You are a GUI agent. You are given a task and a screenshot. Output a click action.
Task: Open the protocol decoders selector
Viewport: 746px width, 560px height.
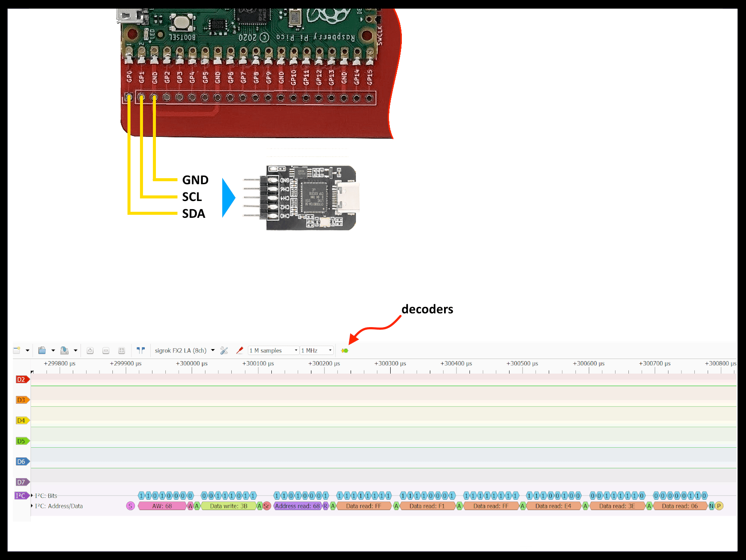click(x=344, y=350)
